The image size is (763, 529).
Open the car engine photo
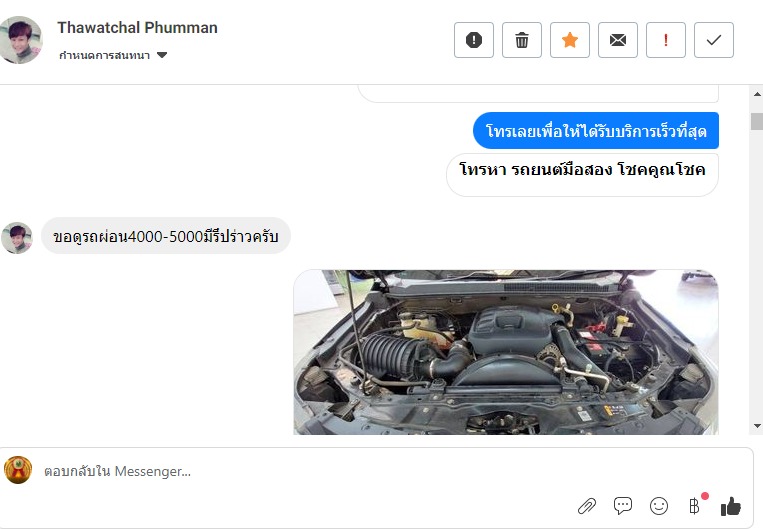[506, 352]
